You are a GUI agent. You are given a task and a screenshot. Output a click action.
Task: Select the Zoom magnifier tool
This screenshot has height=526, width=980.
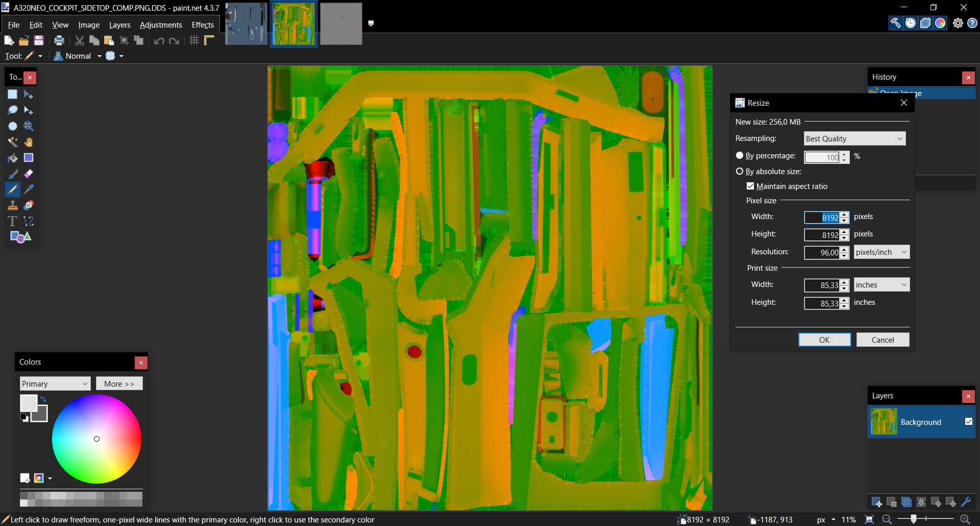(x=29, y=126)
